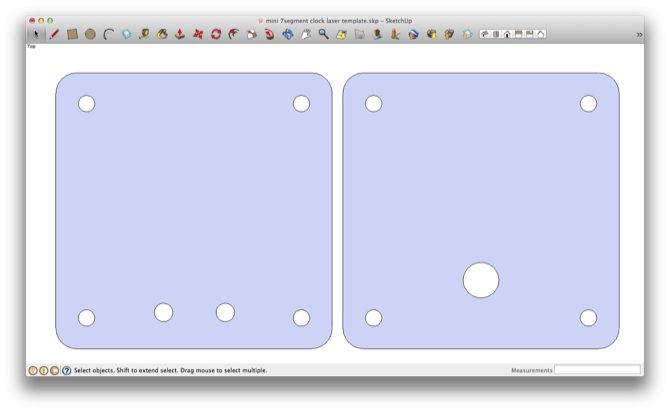Choose the Scale tool

[x=252, y=34]
